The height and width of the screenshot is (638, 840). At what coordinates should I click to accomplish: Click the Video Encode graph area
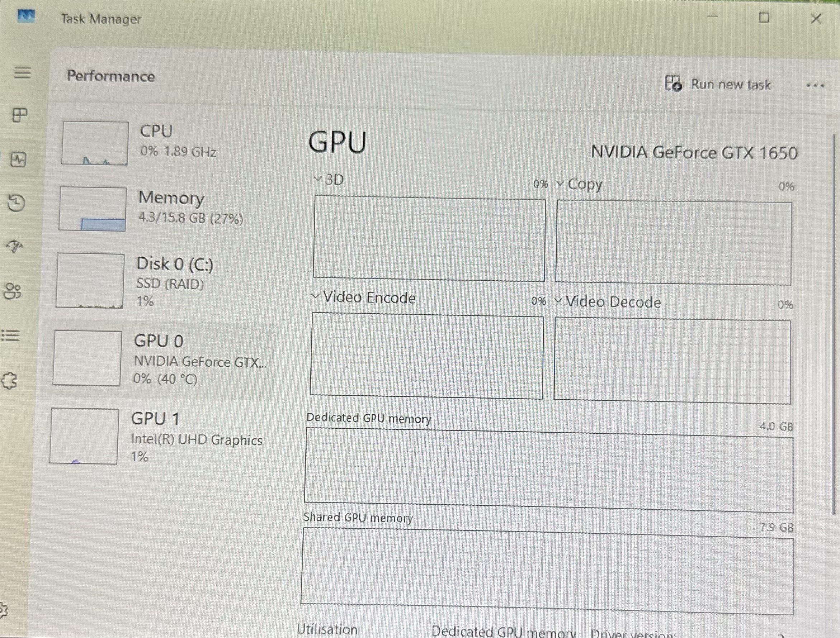[427, 356]
